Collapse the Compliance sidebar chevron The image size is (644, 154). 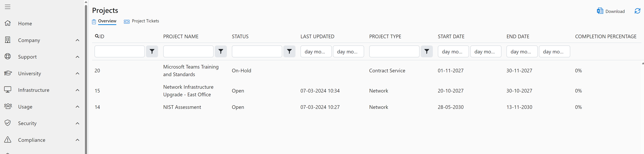tap(77, 140)
